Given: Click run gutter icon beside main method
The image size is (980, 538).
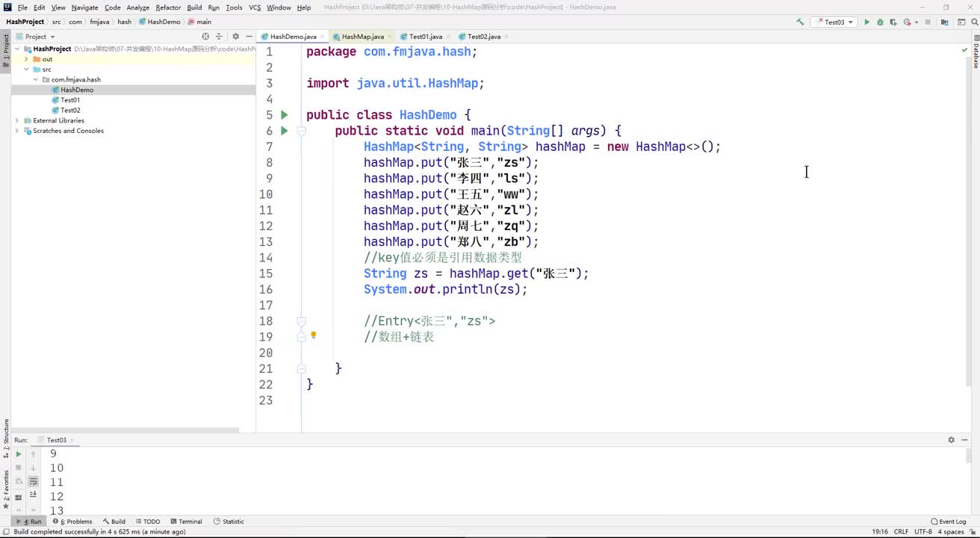Looking at the screenshot, I should pos(284,131).
